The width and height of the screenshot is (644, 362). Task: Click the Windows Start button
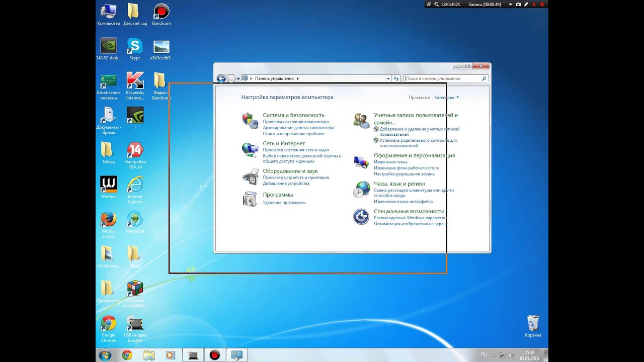coord(105,355)
